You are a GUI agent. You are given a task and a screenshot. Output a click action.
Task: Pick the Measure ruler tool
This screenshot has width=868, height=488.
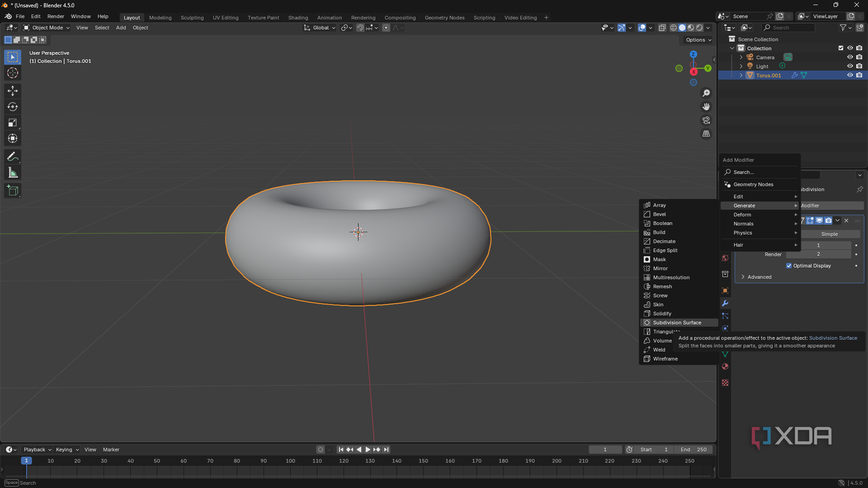pos(13,173)
